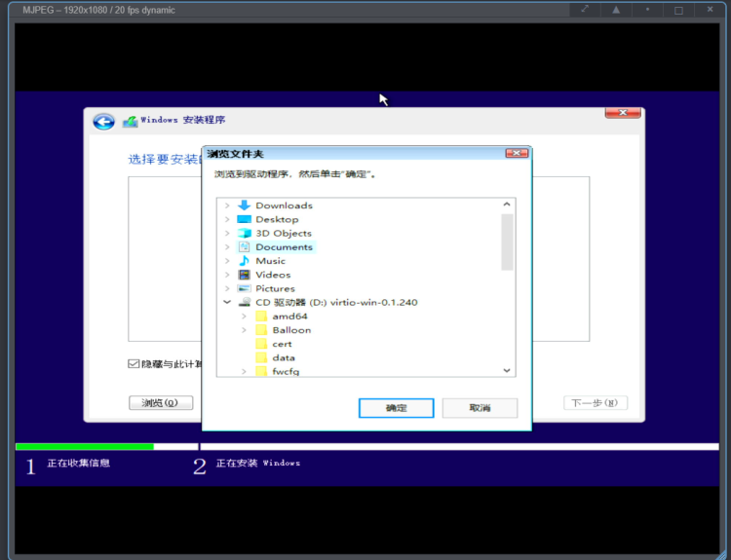Select the Documents folder icon

(244, 247)
